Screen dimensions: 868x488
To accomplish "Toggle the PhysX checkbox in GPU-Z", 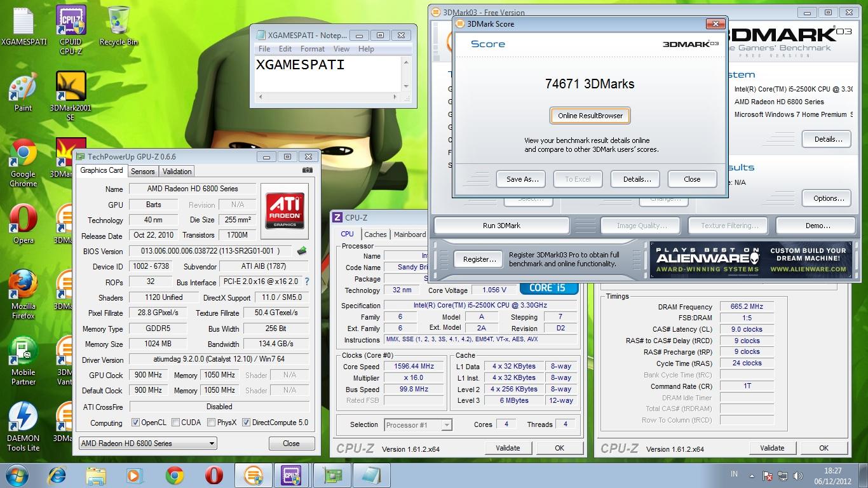I will (x=211, y=423).
